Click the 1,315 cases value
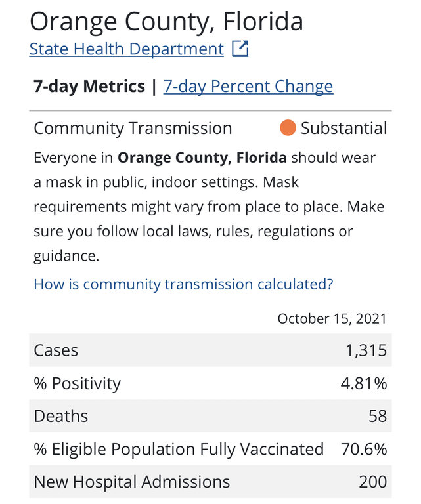Image resolution: width=421 pixels, height=504 pixels. click(x=366, y=350)
